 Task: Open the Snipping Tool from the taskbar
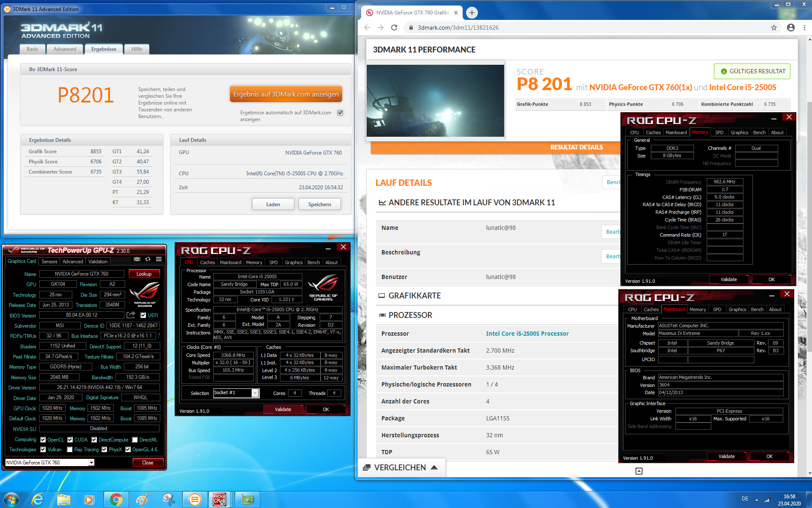[169, 500]
